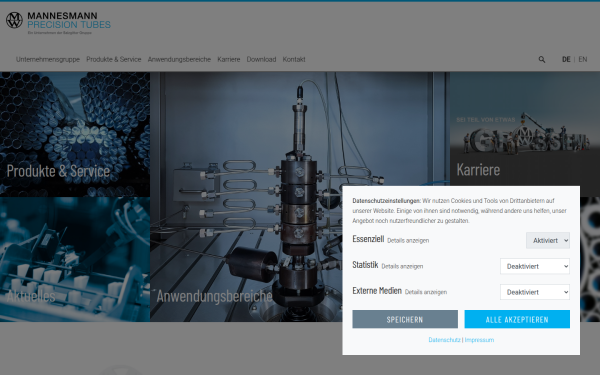Screen dimensions: 600x375
Task: Open the Aktuelles image tile
Action: 75,259
